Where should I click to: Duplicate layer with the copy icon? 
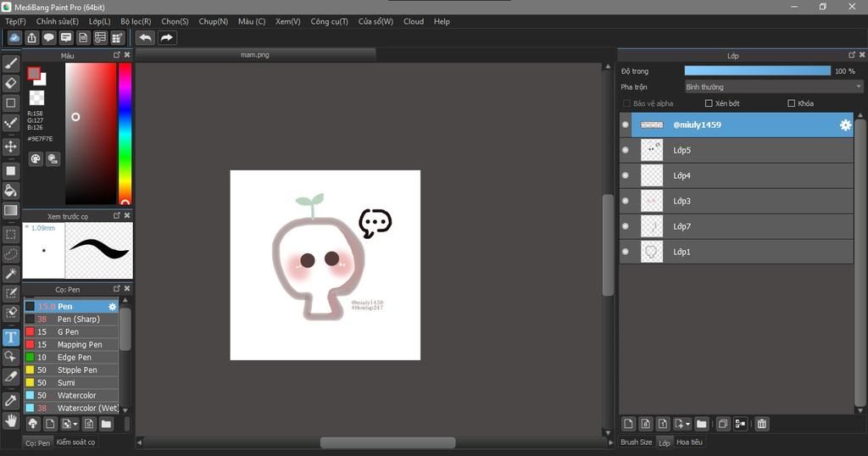[x=723, y=424]
